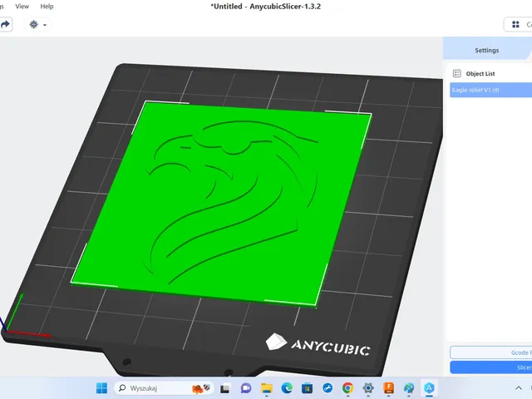Screen dimensions: 532x399
Task: Launch Microsoft Edge from the taskbar
Action: [287, 388]
